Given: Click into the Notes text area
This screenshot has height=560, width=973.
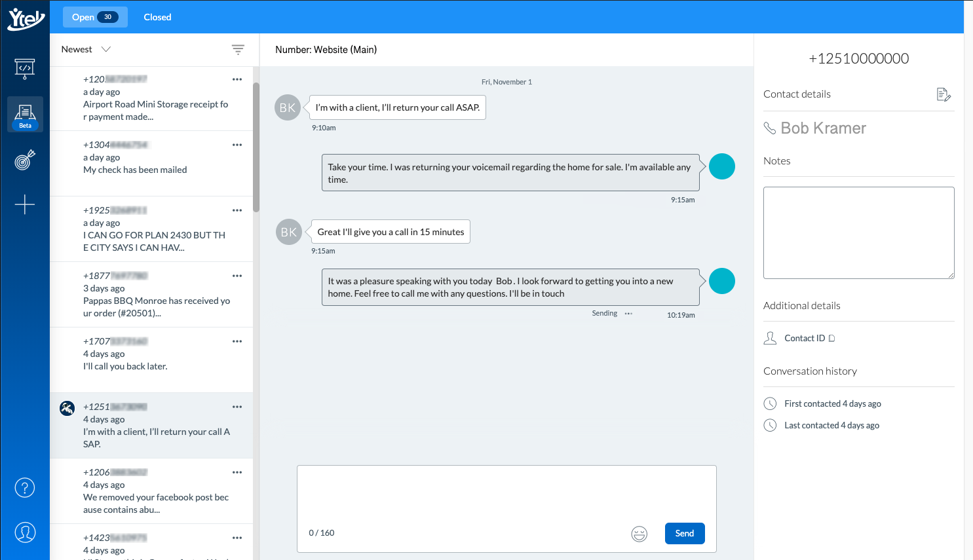Looking at the screenshot, I should click(858, 233).
